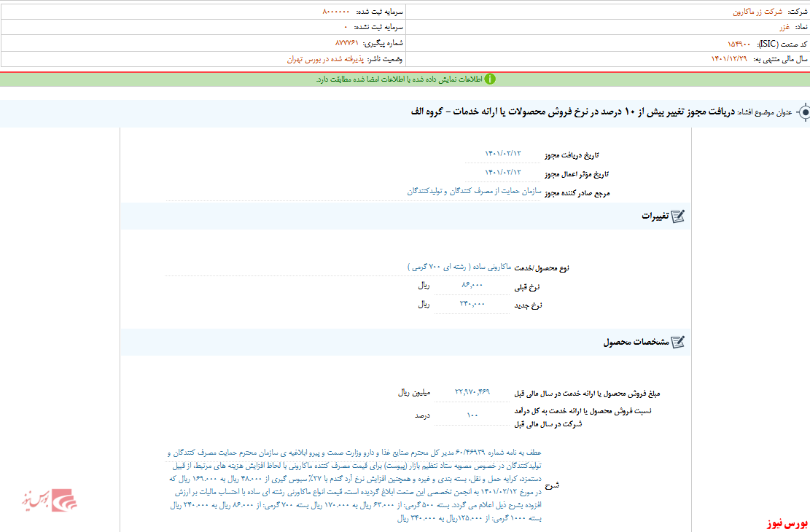Screen dimensions: 810x532
Task: Click the green notice text about signed information
Action: coord(399,79)
